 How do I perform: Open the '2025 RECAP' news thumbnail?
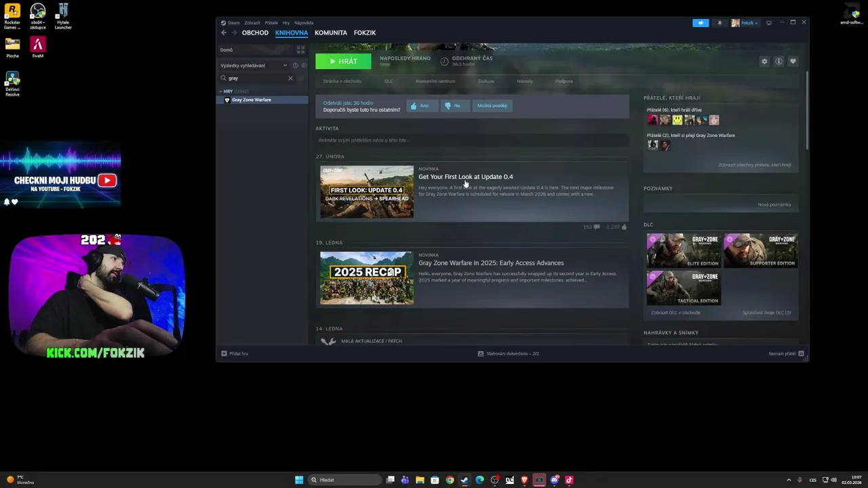[367, 278]
